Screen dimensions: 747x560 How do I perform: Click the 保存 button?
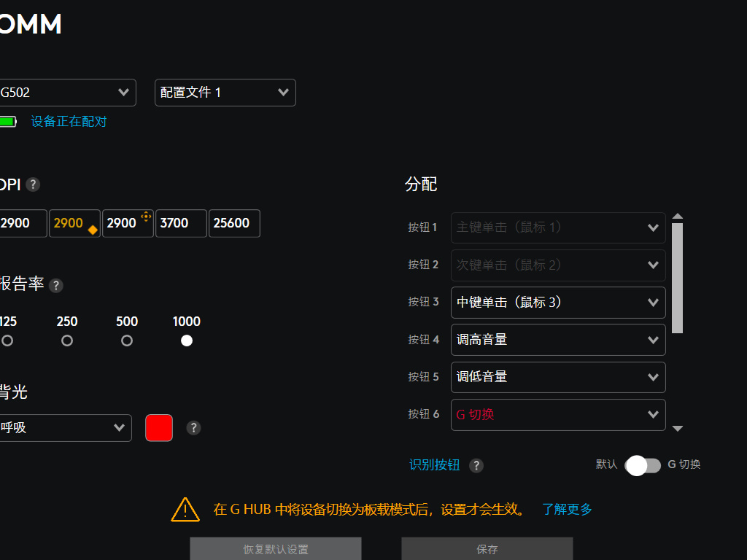pyautogui.click(x=487, y=549)
